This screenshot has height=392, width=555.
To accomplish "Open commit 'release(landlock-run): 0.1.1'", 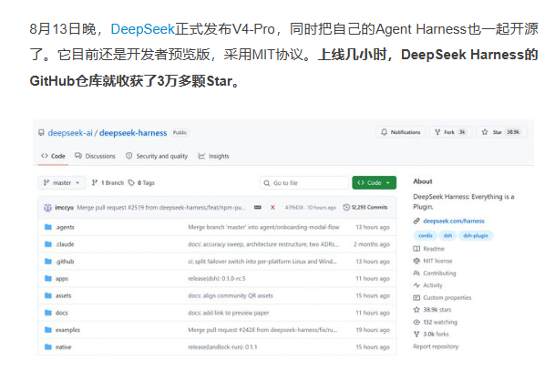I will (x=222, y=347).
